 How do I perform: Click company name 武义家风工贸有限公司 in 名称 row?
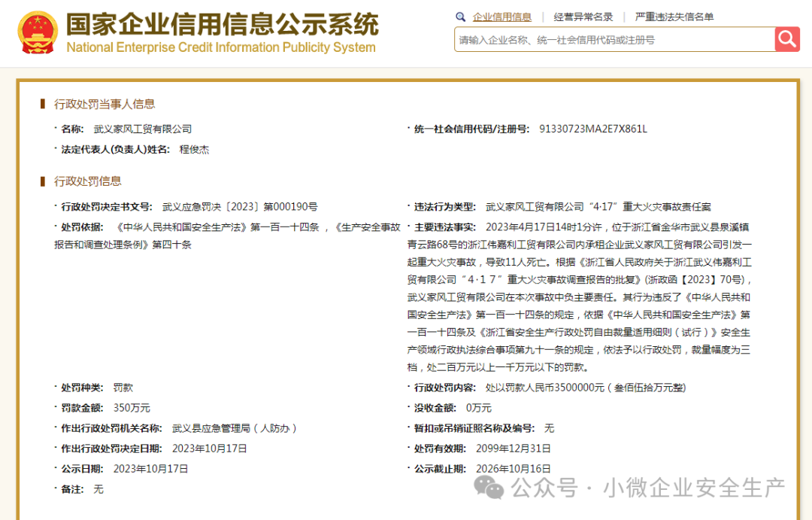pyautogui.click(x=142, y=129)
